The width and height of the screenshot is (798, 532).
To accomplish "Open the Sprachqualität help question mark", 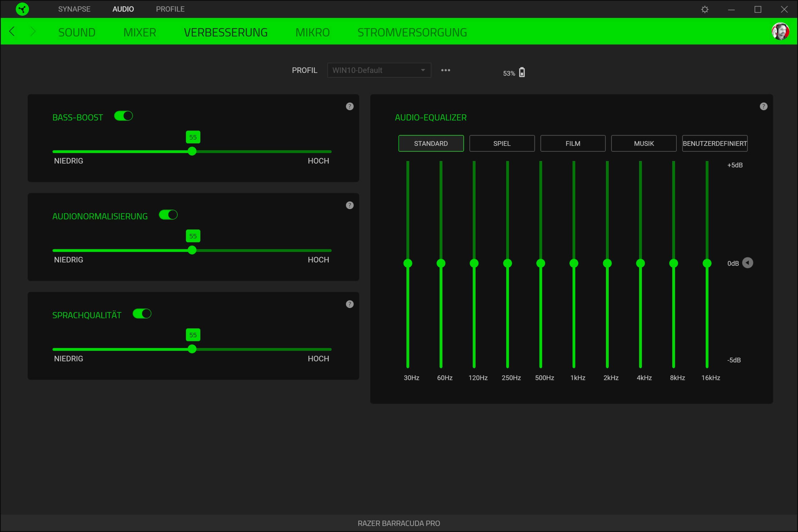I will [349, 304].
